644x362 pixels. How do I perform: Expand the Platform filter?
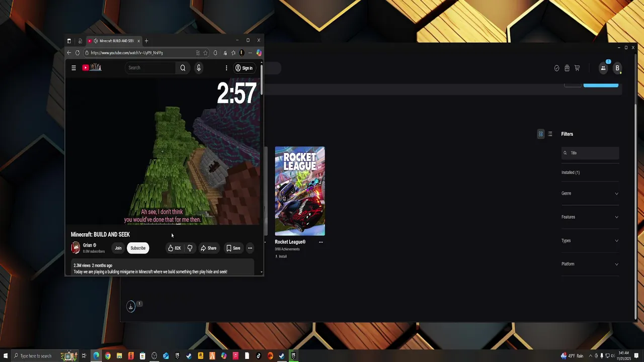[590, 264]
